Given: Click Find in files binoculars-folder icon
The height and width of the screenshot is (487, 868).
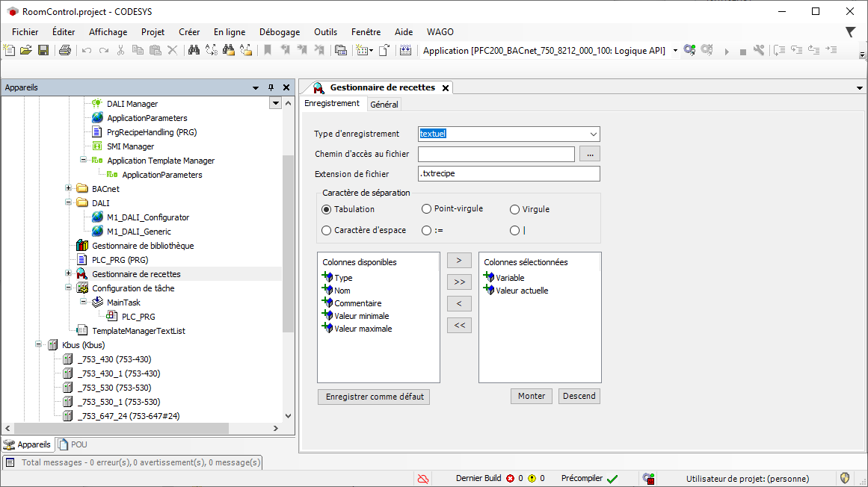Looking at the screenshot, I should click(229, 50).
